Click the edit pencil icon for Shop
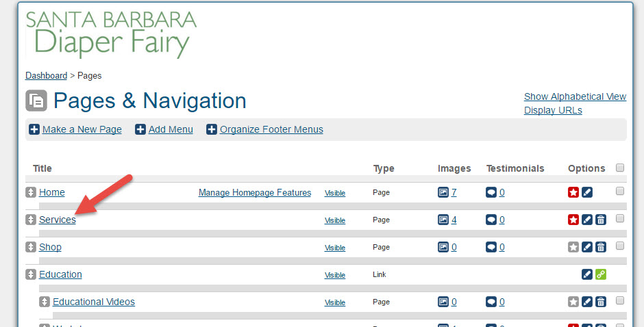Image resolution: width=644 pixels, height=327 pixels. (587, 247)
